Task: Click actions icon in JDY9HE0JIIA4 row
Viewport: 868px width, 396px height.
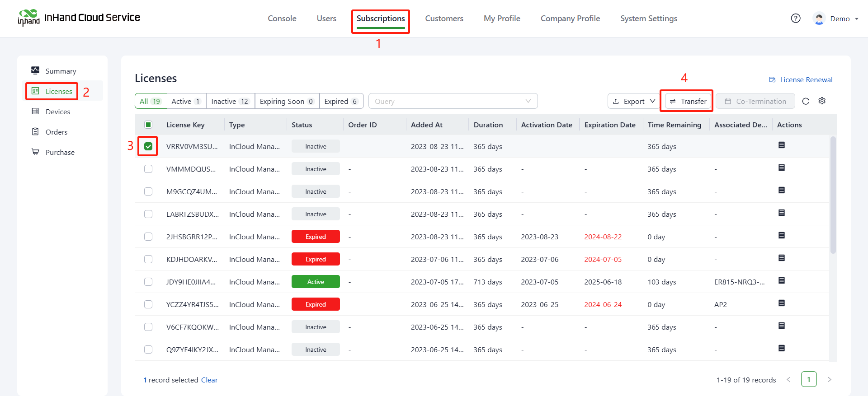Action: 781,281
